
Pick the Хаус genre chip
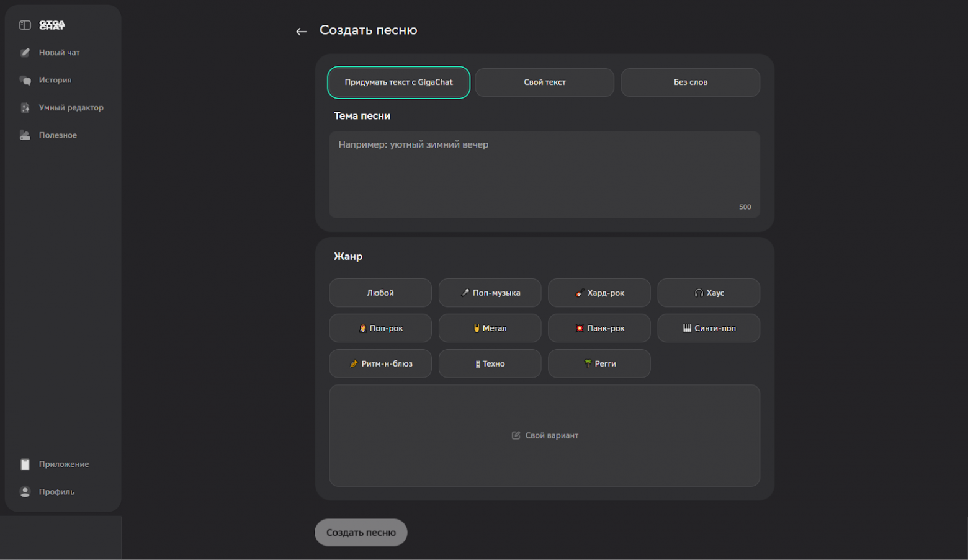(x=708, y=293)
